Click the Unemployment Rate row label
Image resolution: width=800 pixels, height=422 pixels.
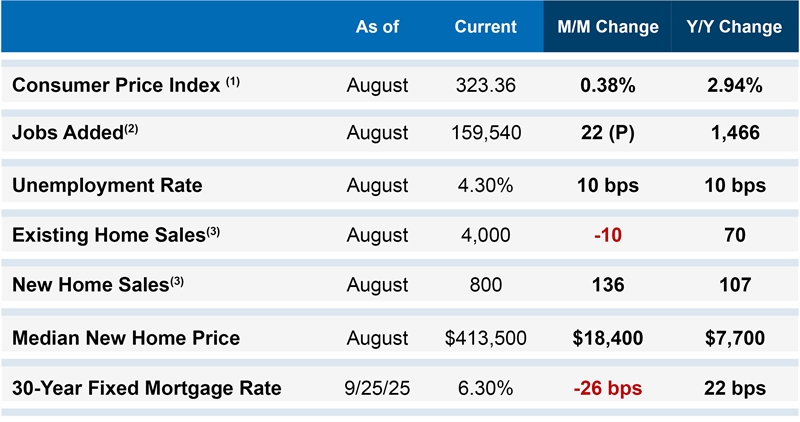(107, 185)
